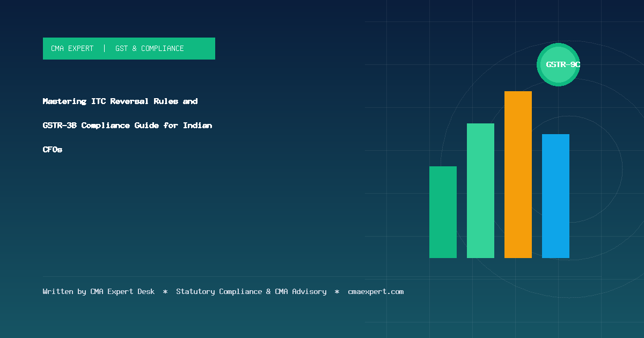Click the word CFOs in headline
The height and width of the screenshot is (338, 644).
click(53, 150)
